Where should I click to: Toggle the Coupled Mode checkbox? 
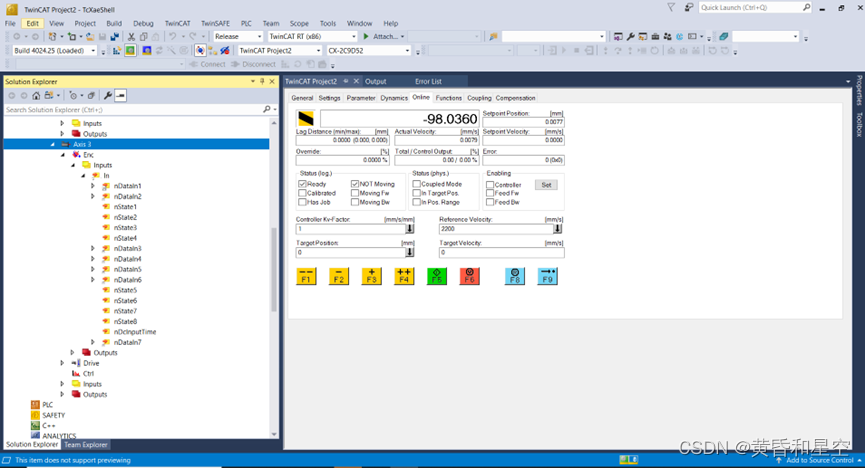[x=417, y=184]
